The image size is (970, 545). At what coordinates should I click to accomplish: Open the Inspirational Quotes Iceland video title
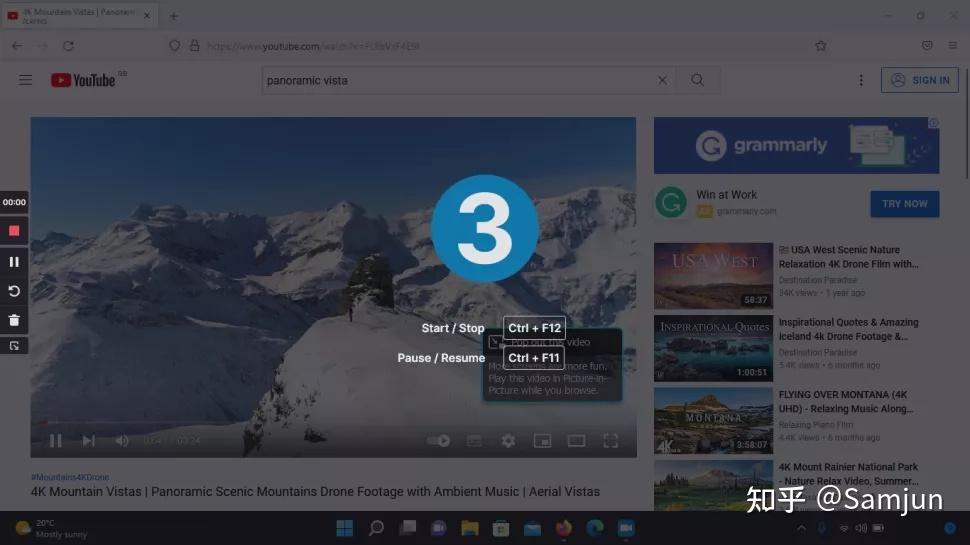click(x=848, y=329)
